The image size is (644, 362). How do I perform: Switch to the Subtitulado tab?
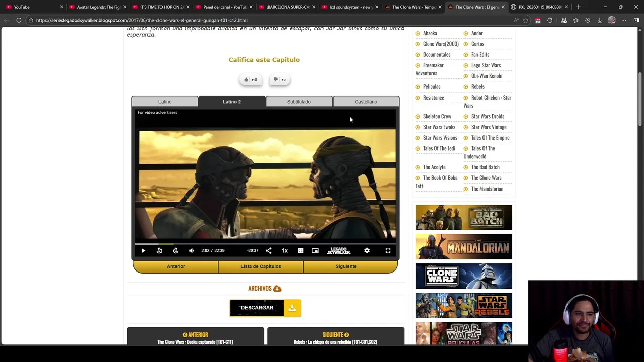[299, 102]
